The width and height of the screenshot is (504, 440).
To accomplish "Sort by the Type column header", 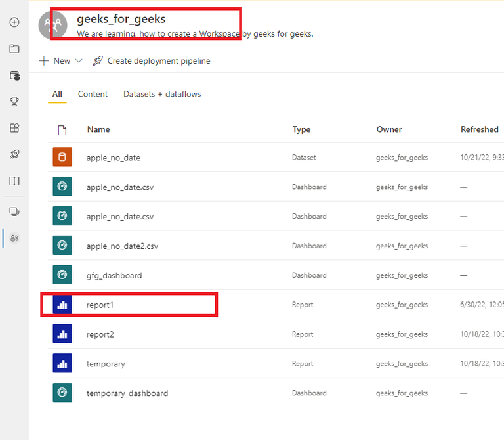I will [x=301, y=129].
